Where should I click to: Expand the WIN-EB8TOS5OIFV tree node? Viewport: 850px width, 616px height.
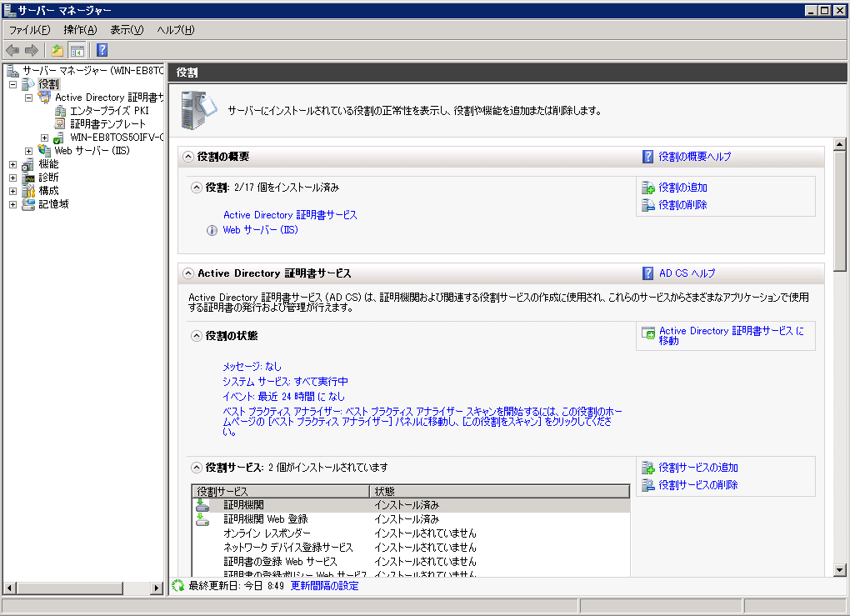44,138
